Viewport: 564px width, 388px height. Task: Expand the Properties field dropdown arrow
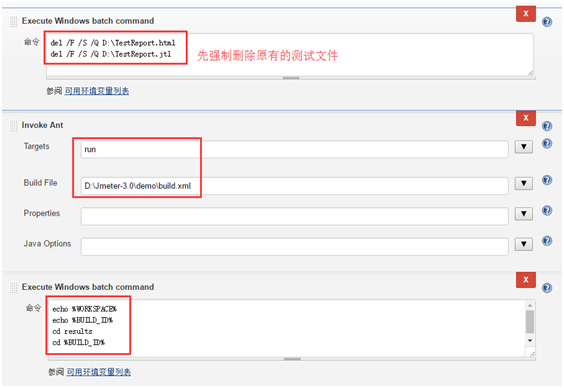[x=523, y=214]
